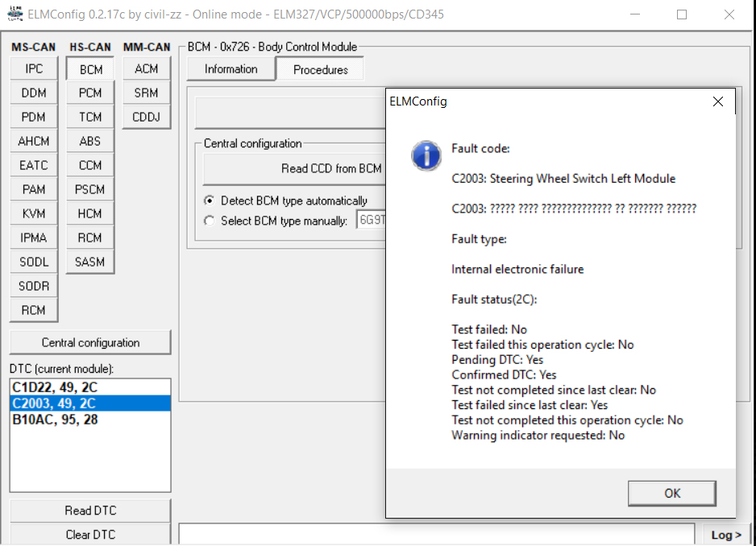Expand the Log panel button
This screenshot has height=546, width=756.
[x=726, y=535]
